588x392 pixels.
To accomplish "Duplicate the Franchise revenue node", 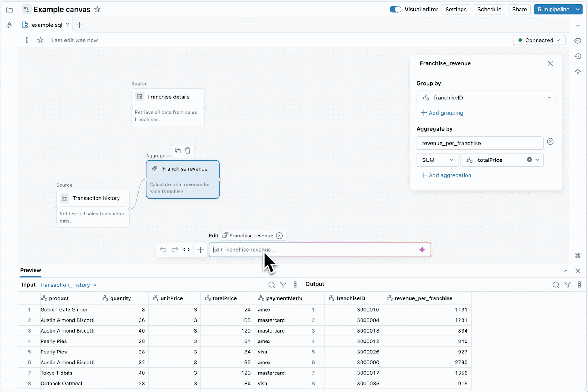I will 178,150.
